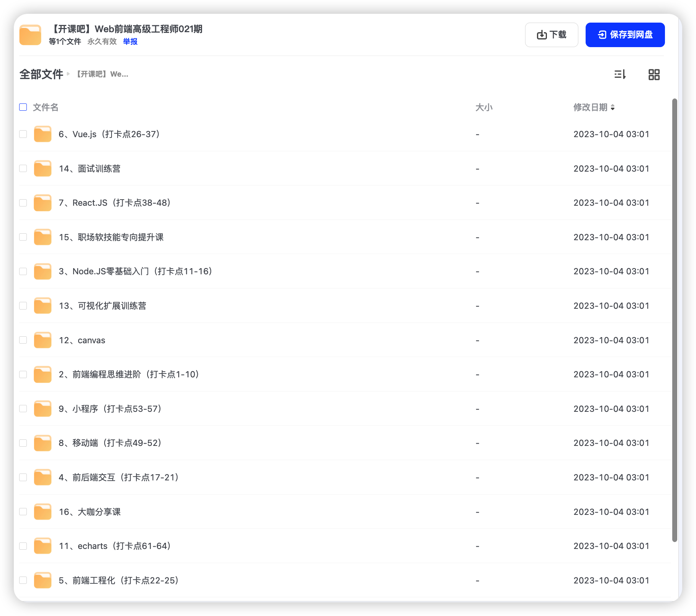Open the sort order icon
696x616 pixels.
coord(620,74)
